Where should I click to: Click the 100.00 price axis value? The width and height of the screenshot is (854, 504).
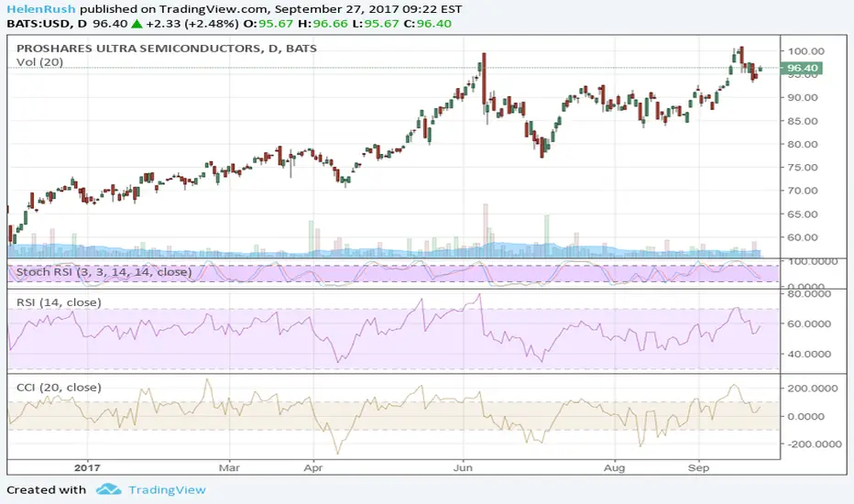click(805, 51)
